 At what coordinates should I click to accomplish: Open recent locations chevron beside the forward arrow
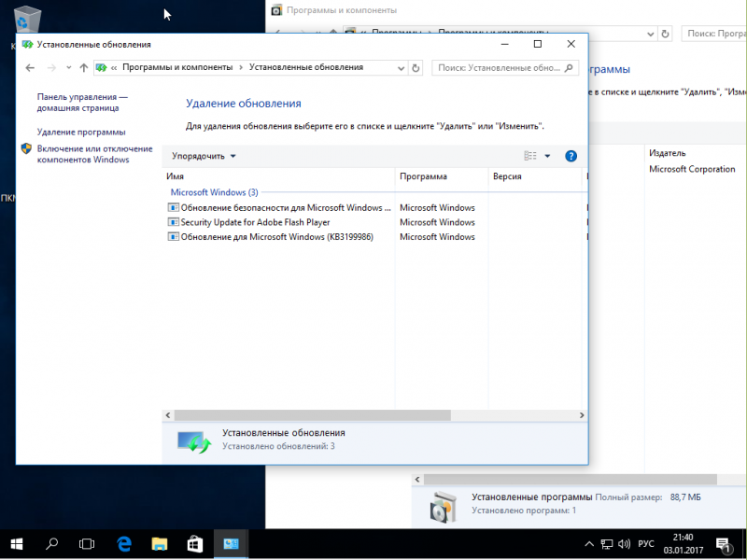69,67
